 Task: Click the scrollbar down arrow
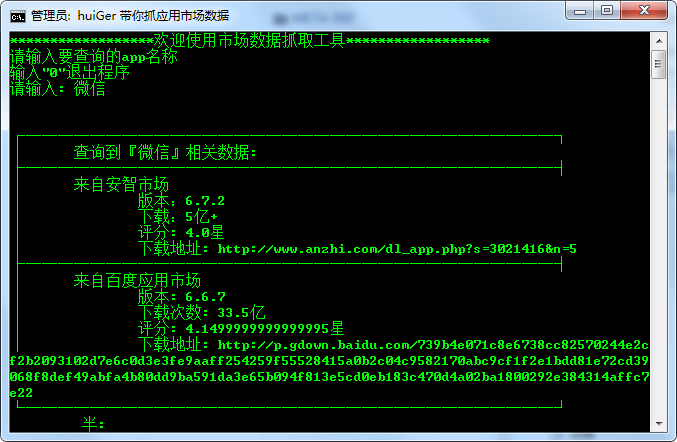coord(659,423)
